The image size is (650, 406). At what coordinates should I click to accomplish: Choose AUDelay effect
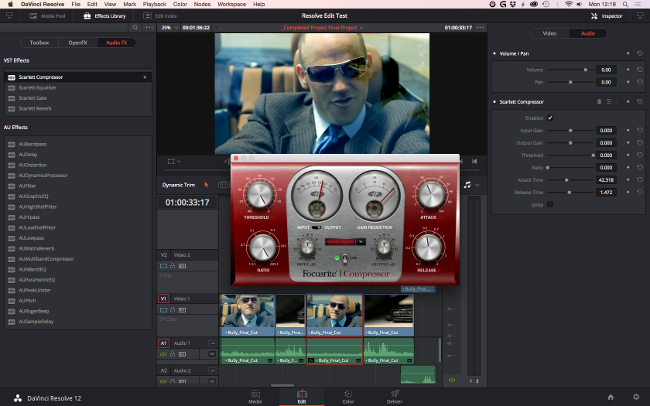pyautogui.click(x=78, y=154)
